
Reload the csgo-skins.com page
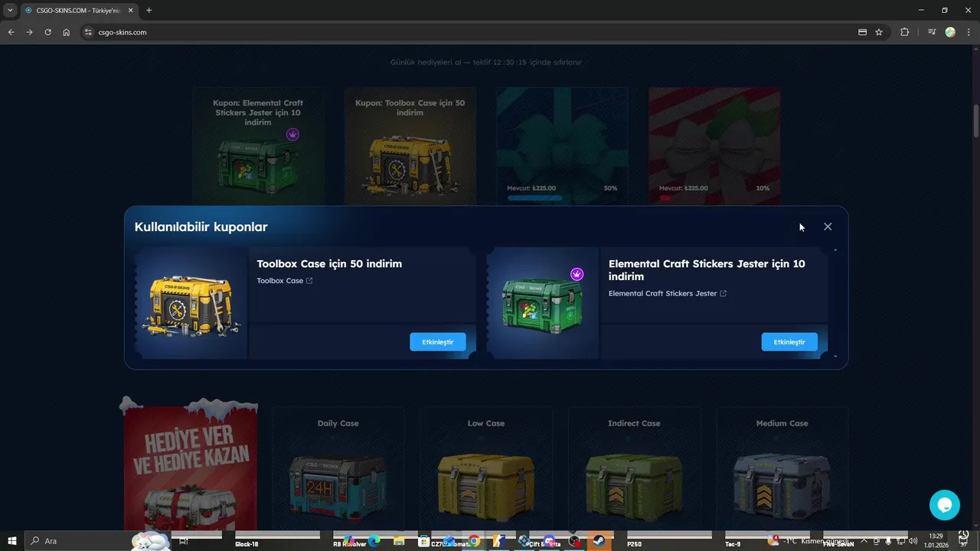pos(47,32)
